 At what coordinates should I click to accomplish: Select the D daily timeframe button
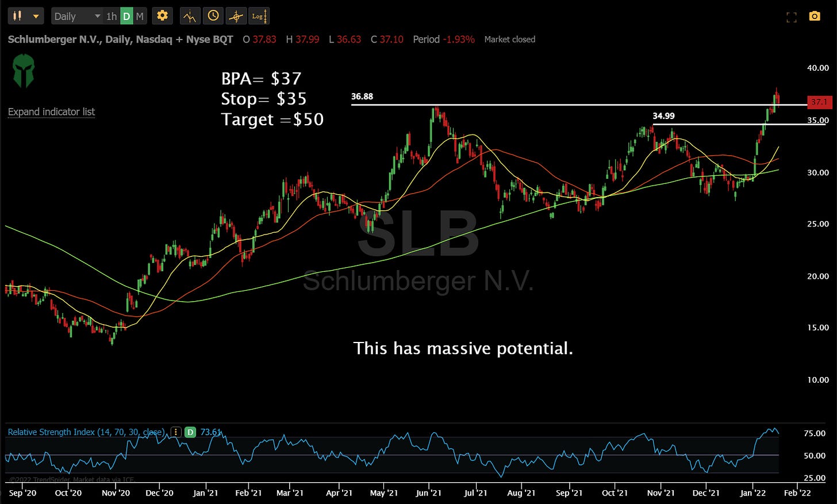pos(126,16)
